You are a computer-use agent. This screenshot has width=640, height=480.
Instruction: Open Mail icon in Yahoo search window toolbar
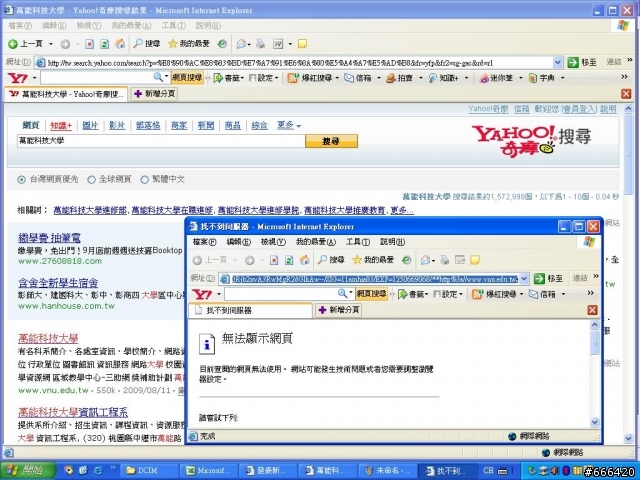pos(241,44)
